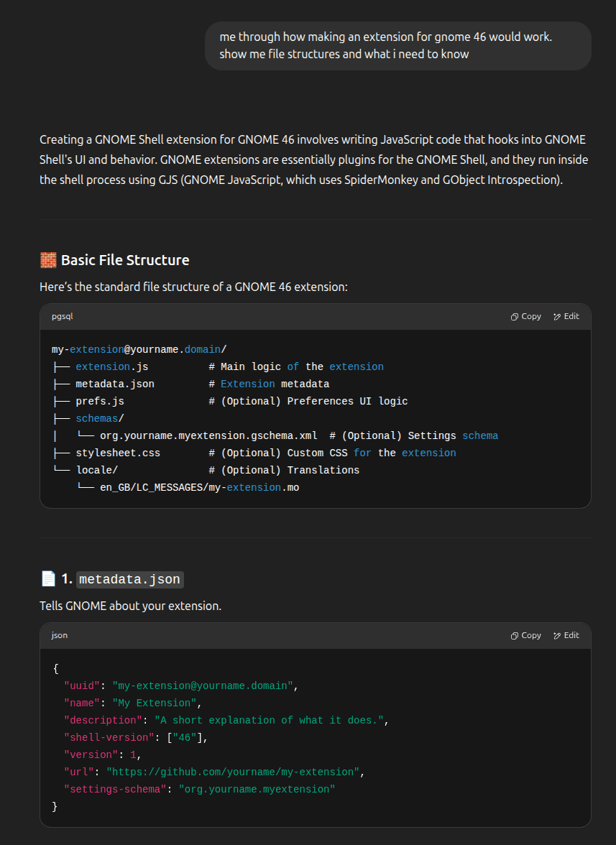The image size is (616, 845).
Task: Click the "settings-schema" key in json
Action: click(115, 790)
